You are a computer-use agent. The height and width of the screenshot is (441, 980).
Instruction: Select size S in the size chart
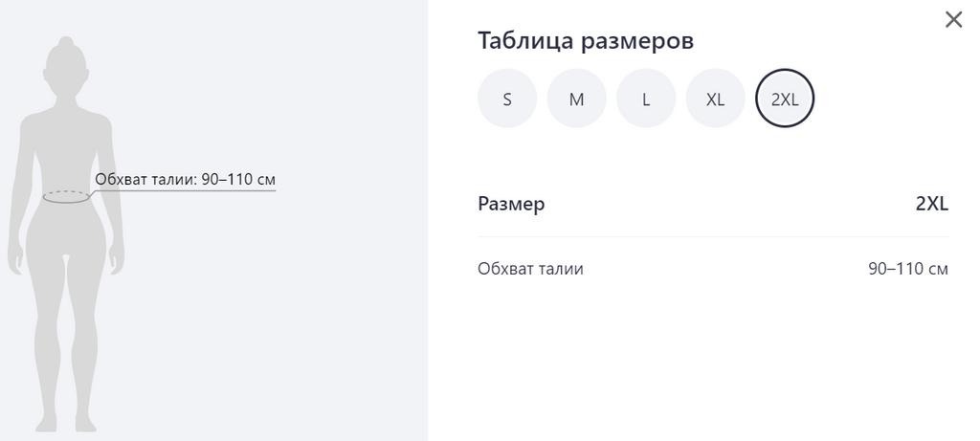pyautogui.click(x=507, y=99)
